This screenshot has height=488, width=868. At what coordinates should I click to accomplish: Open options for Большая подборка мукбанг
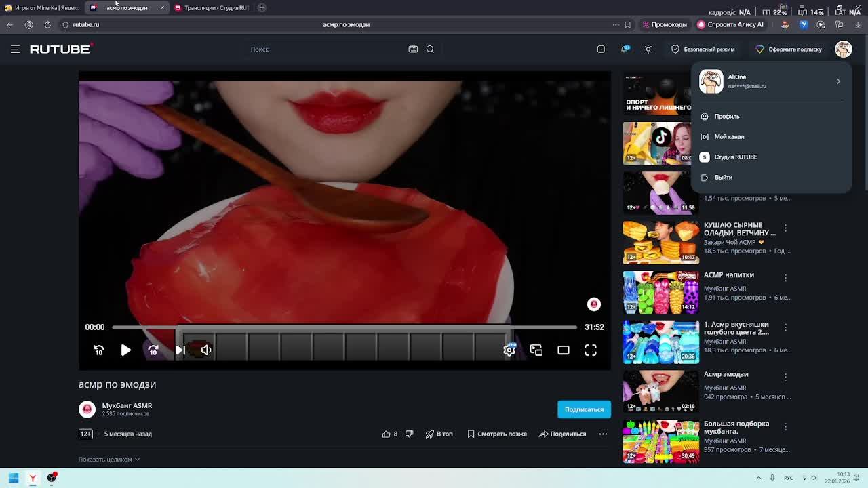(x=785, y=427)
